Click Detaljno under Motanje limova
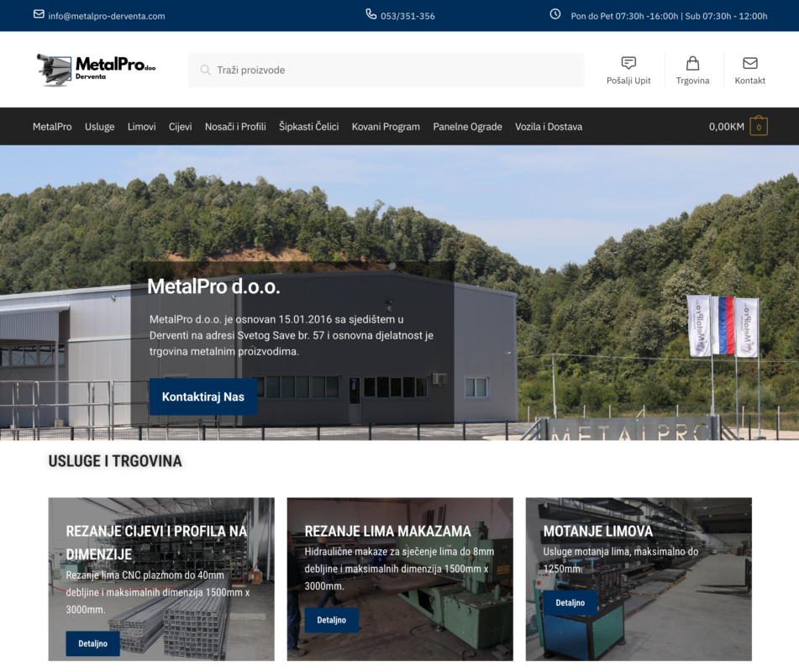 tap(570, 603)
